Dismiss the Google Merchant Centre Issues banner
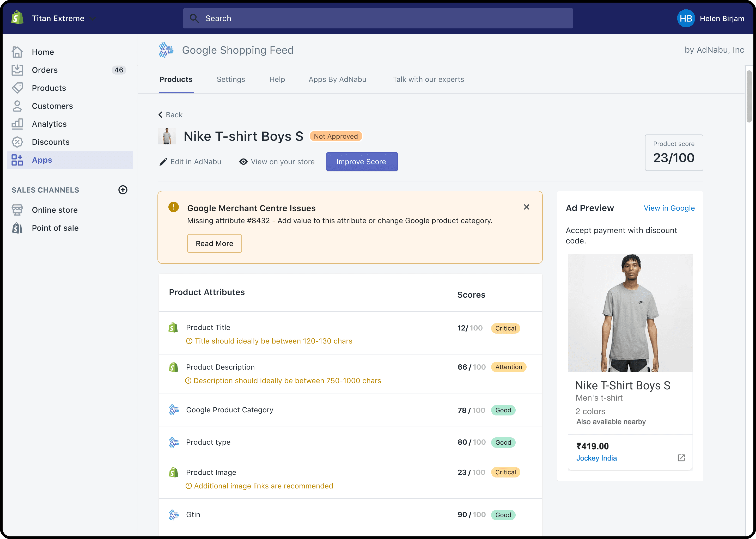Viewport: 756px width, 539px height. point(526,207)
